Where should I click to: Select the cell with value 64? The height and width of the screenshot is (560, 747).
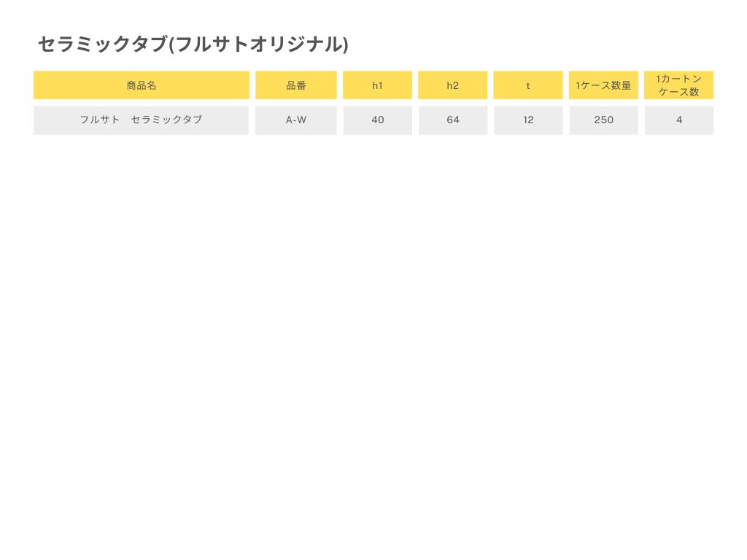[x=453, y=120]
